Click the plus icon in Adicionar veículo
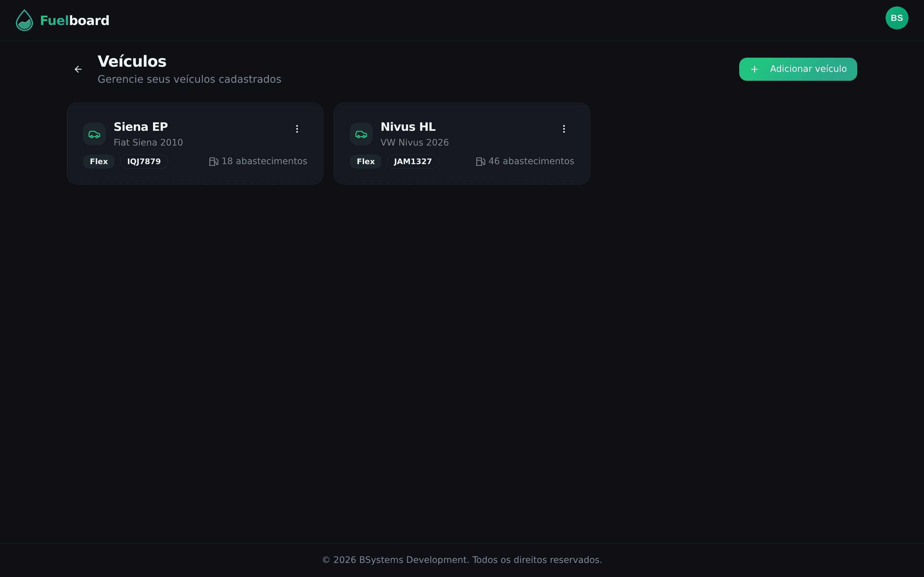Image resolution: width=924 pixels, height=577 pixels. (x=754, y=69)
